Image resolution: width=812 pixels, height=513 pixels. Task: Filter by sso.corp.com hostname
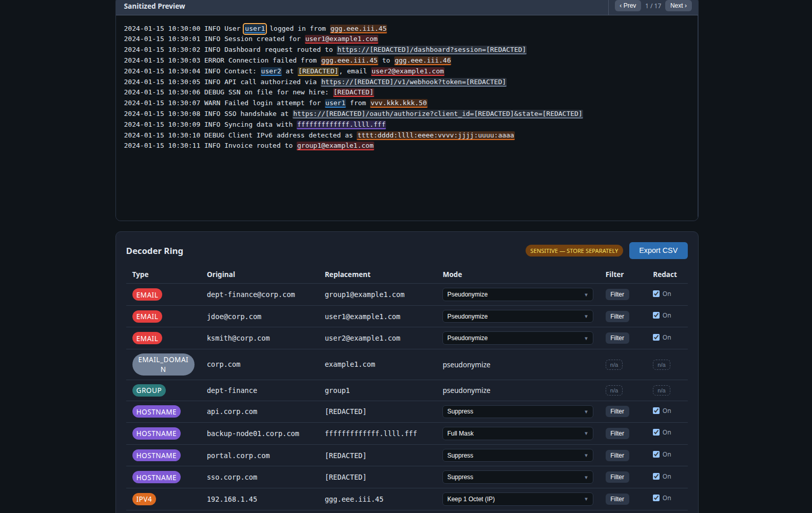coord(617,477)
